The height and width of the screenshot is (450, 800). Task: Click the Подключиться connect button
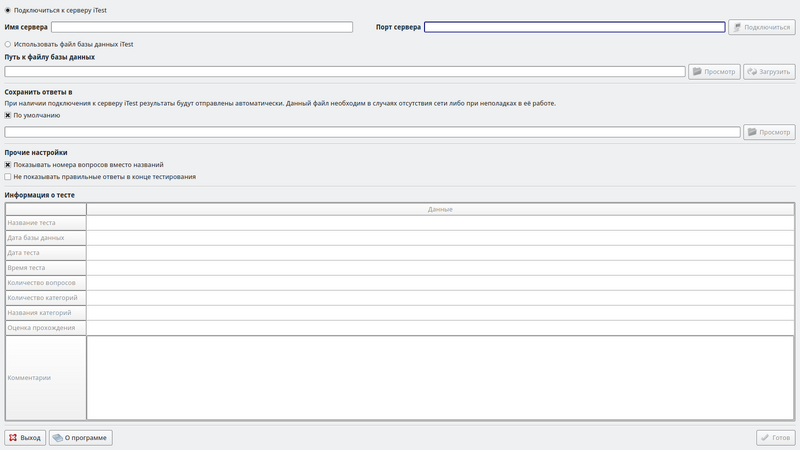point(762,28)
